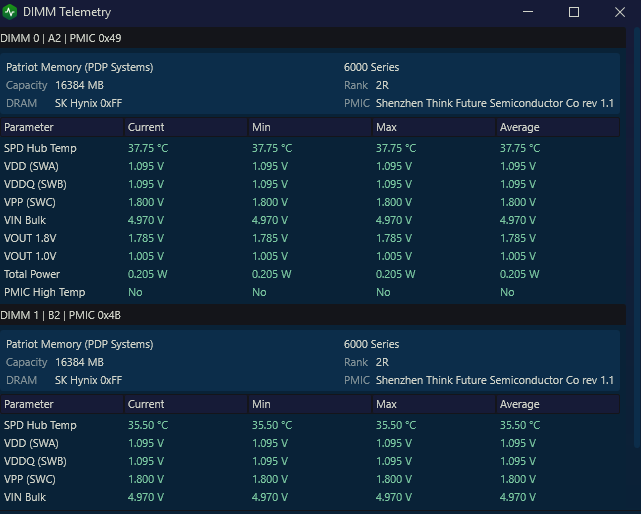Sort DIMM 0 table by Current column
641x514 pixels.
(186, 127)
